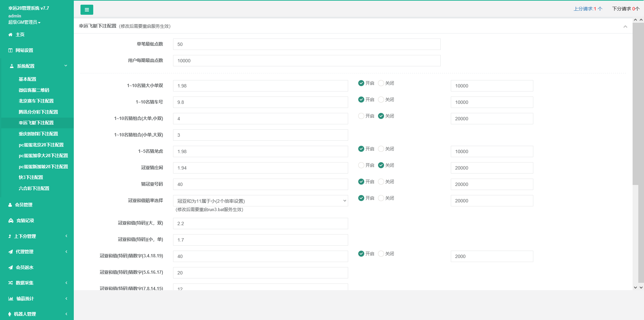Click the robot icon beside 机器人管理
The image size is (644, 320).
(x=10, y=314)
